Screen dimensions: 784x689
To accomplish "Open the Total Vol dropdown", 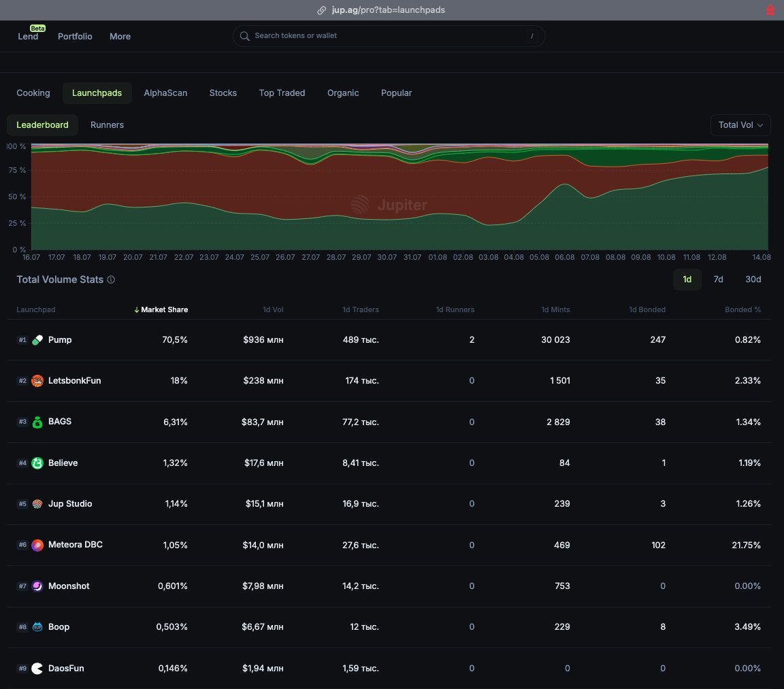I will [740, 125].
